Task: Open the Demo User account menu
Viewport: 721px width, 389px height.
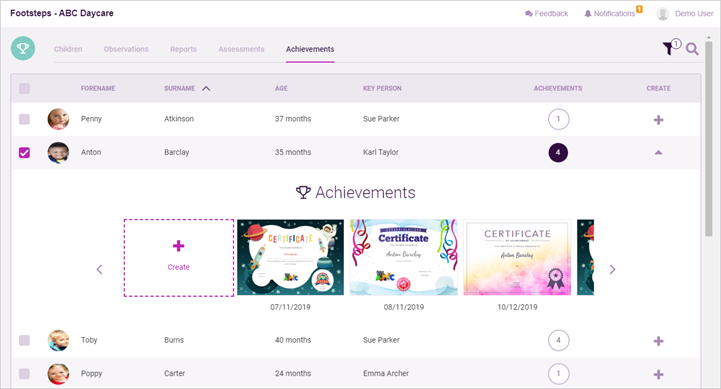Action: pyautogui.click(x=685, y=14)
